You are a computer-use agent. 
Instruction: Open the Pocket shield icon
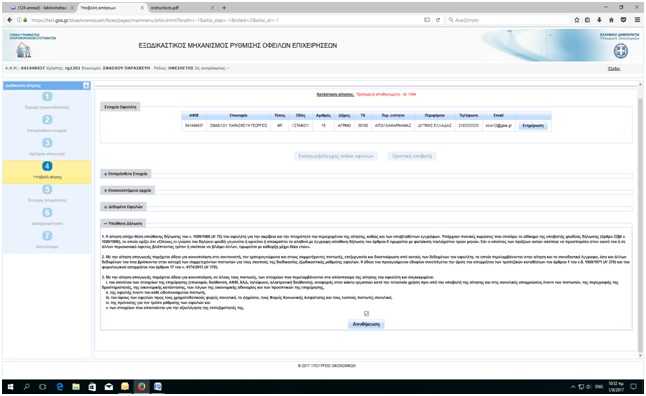(x=624, y=20)
